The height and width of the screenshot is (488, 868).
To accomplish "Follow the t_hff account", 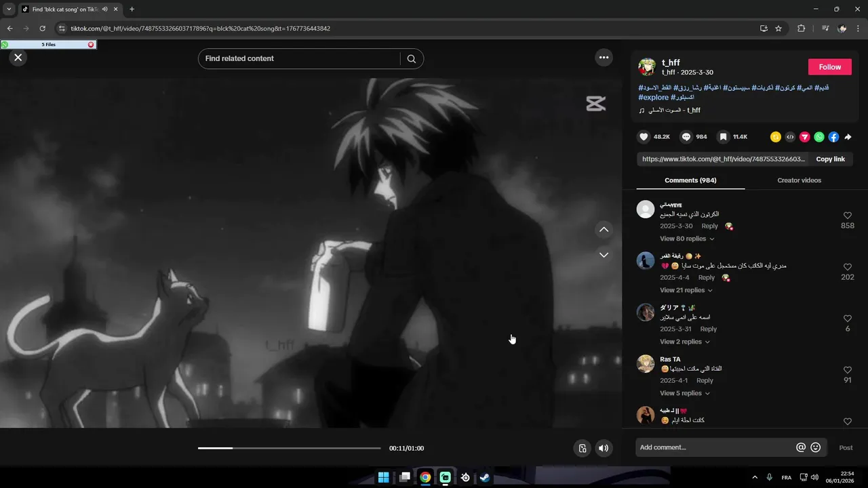I will (x=829, y=67).
